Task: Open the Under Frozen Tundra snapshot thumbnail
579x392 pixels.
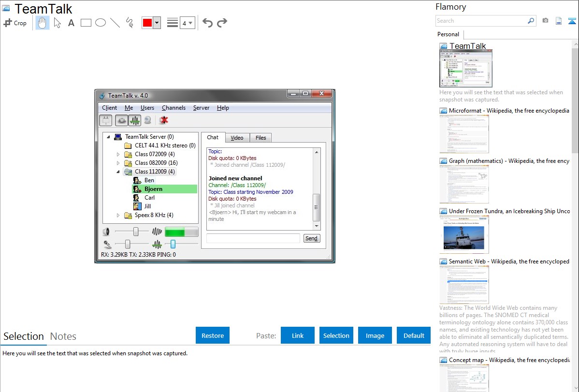Action: pyautogui.click(x=464, y=234)
